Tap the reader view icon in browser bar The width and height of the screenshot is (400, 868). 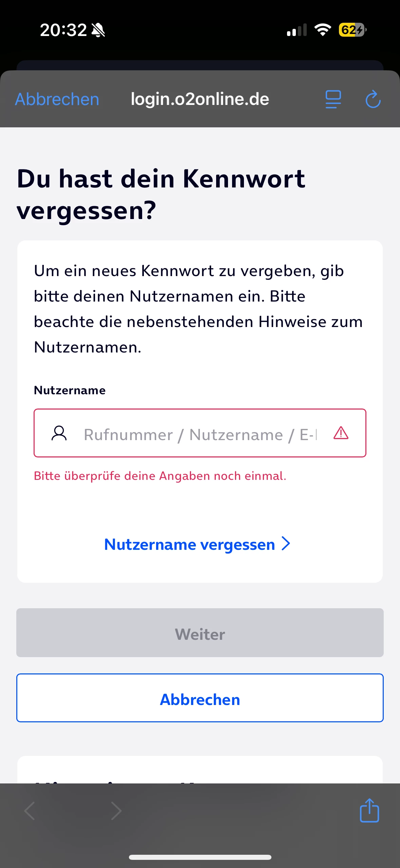[x=333, y=99]
